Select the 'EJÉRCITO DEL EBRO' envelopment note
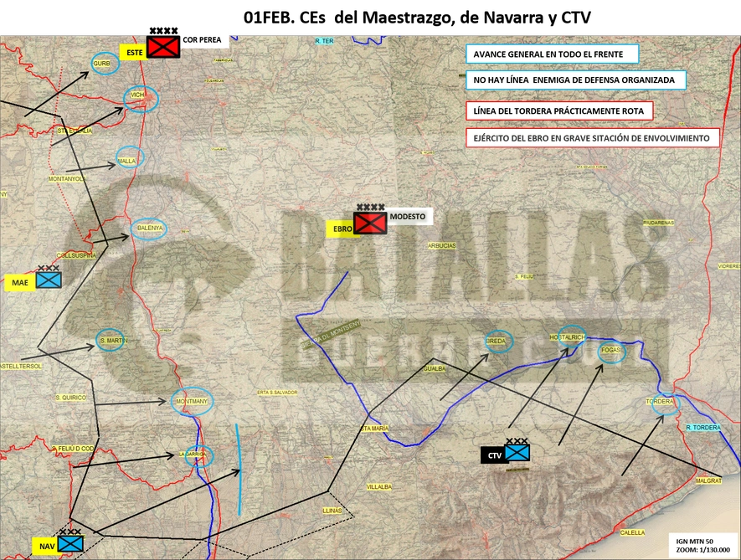Image resolution: width=741 pixels, height=560 pixels. tap(593, 138)
